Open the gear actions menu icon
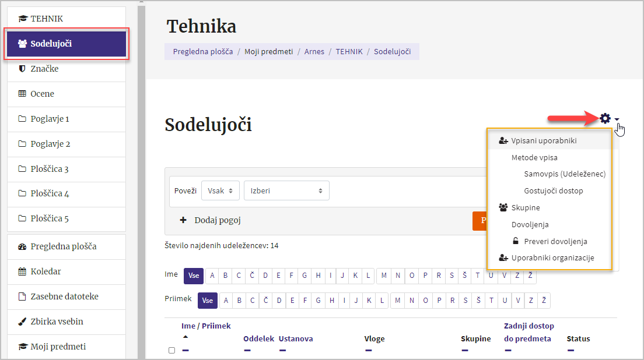The height and width of the screenshot is (360, 644). tap(605, 118)
